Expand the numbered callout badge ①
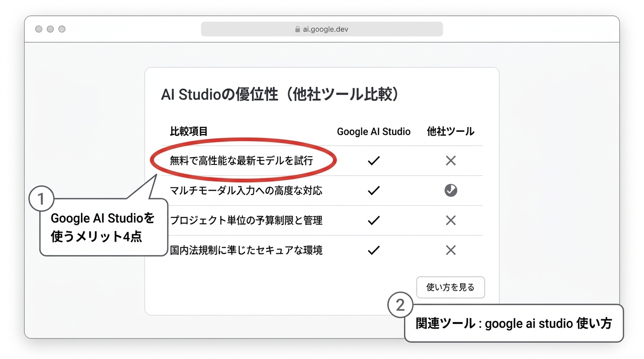The width and height of the screenshot is (644, 359). point(42,199)
